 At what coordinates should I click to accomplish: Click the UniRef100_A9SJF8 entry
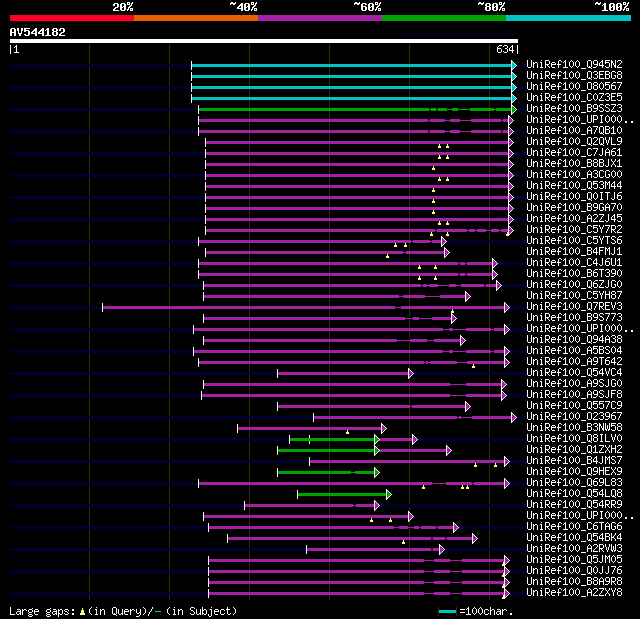click(574, 395)
